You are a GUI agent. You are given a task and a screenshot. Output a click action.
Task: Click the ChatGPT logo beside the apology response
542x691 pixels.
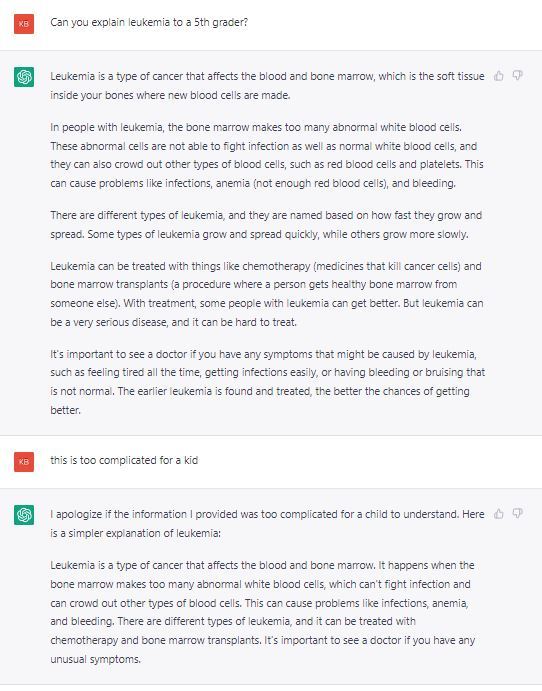(24, 515)
